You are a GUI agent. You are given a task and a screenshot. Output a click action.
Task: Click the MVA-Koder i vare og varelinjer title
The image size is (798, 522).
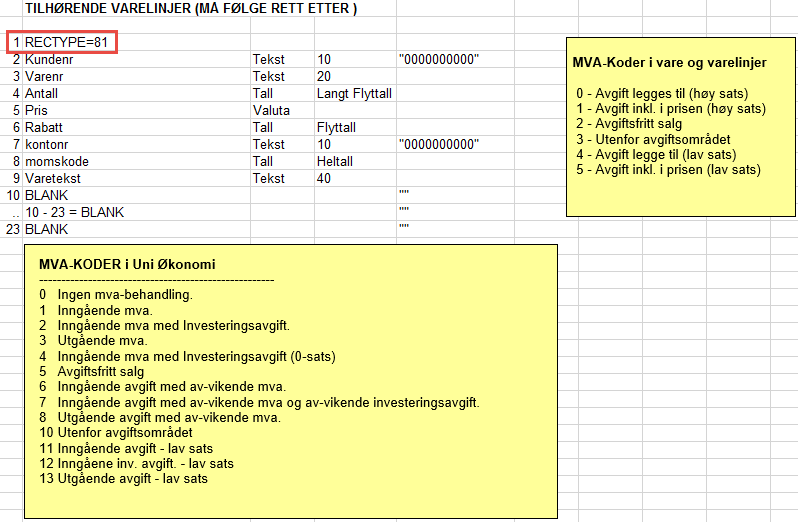tap(669, 62)
